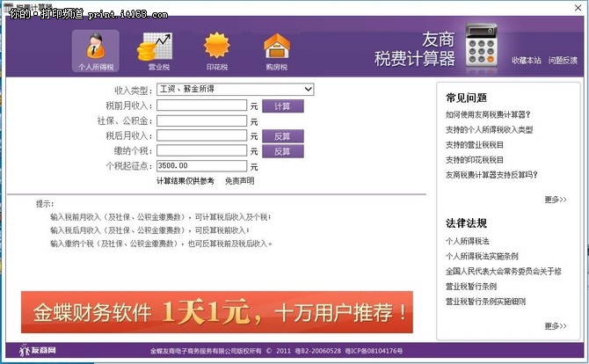
Task: Close the tax calculator window
Action: pyautogui.click(x=578, y=8)
